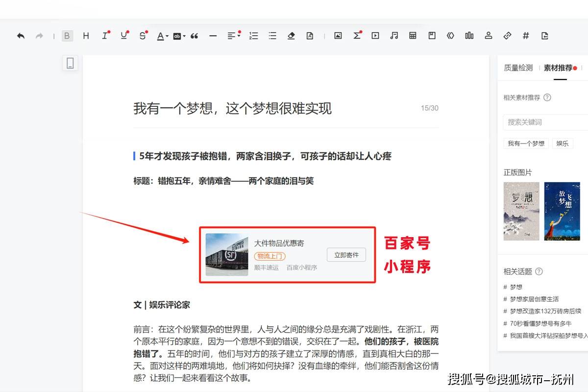Select the 我有一个梦想 keyword tag

pos(526,144)
